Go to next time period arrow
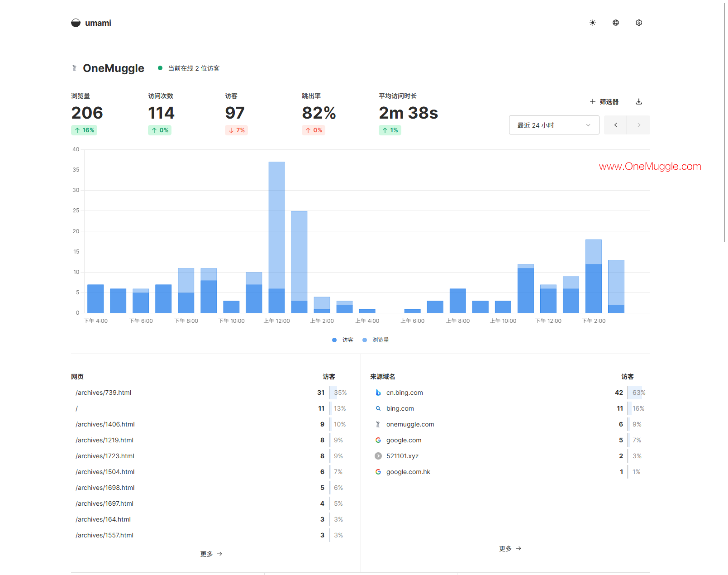This screenshot has width=728, height=575. click(639, 125)
